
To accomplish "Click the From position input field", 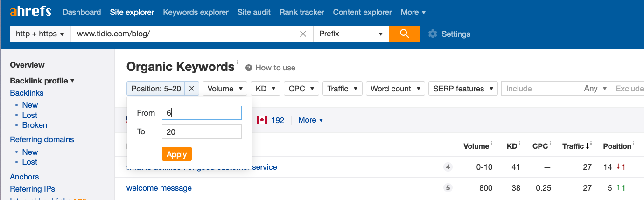I will click(x=202, y=113).
